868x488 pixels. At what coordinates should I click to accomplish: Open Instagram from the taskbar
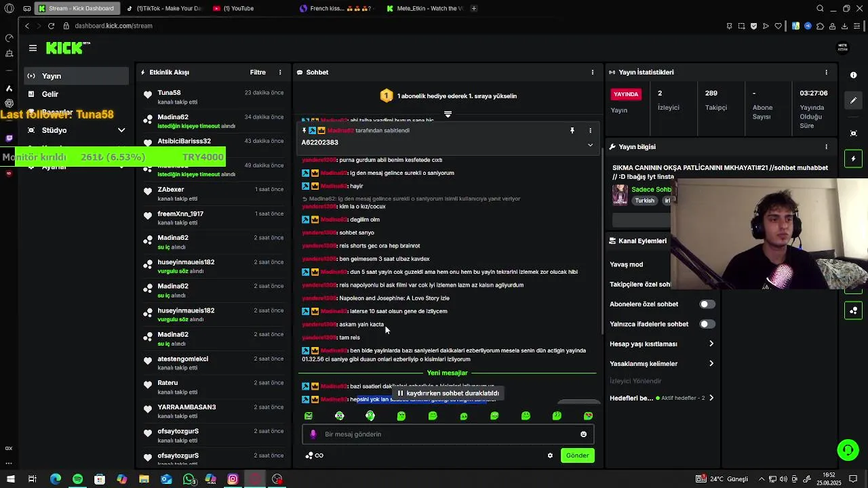(233, 479)
